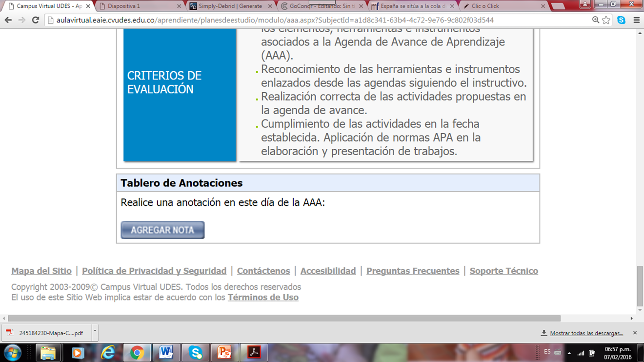Image resolution: width=644 pixels, height=362 pixels.
Task: Open the Preguntas Frecuentes link
Action: point(413,271)
